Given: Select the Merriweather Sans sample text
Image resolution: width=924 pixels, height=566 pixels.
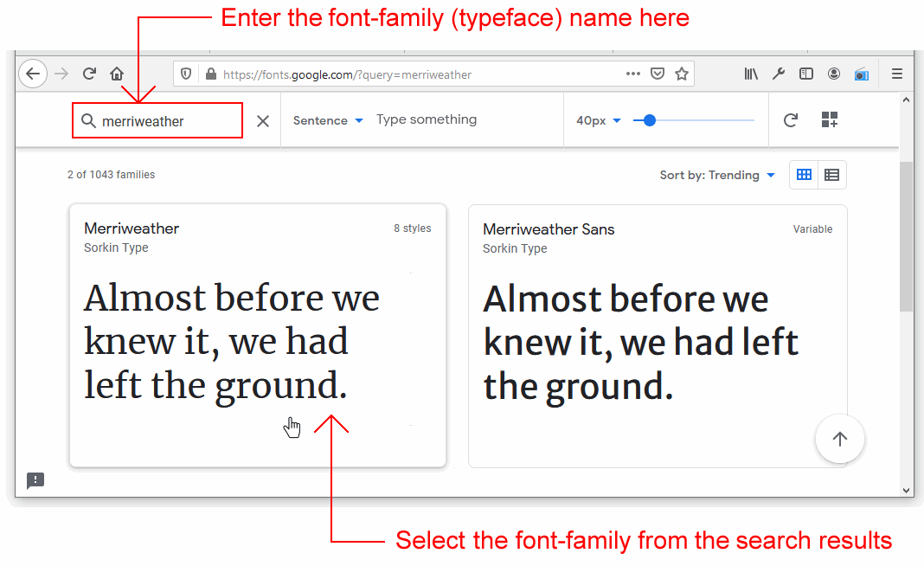Looking at the screenshot, I should tap(640, 344).
